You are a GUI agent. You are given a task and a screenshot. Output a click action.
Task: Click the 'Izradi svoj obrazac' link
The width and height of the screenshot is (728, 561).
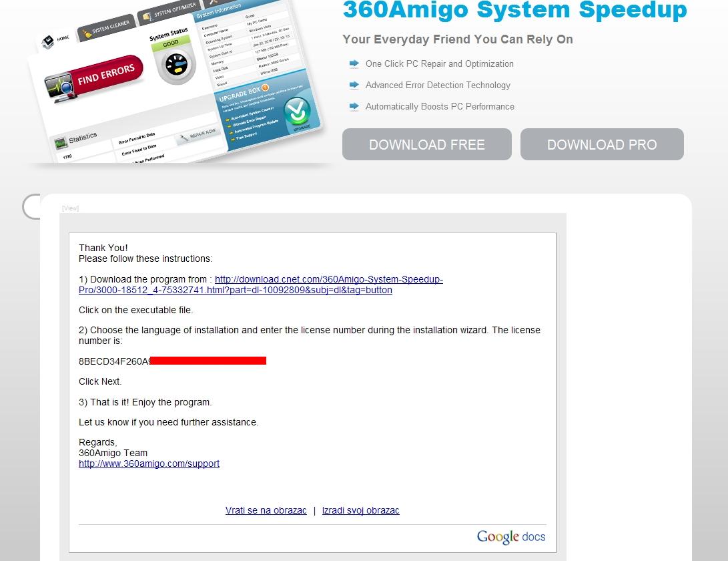[360, 510]
